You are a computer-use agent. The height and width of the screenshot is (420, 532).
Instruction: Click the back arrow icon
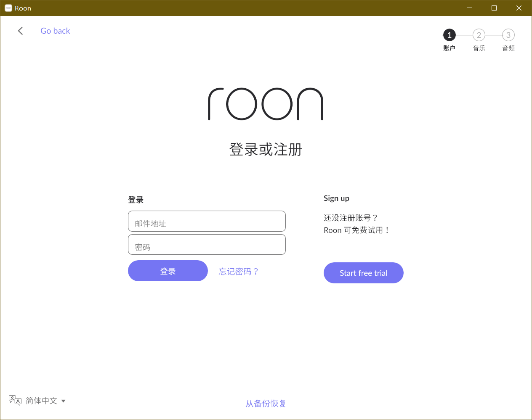point(20,31)
